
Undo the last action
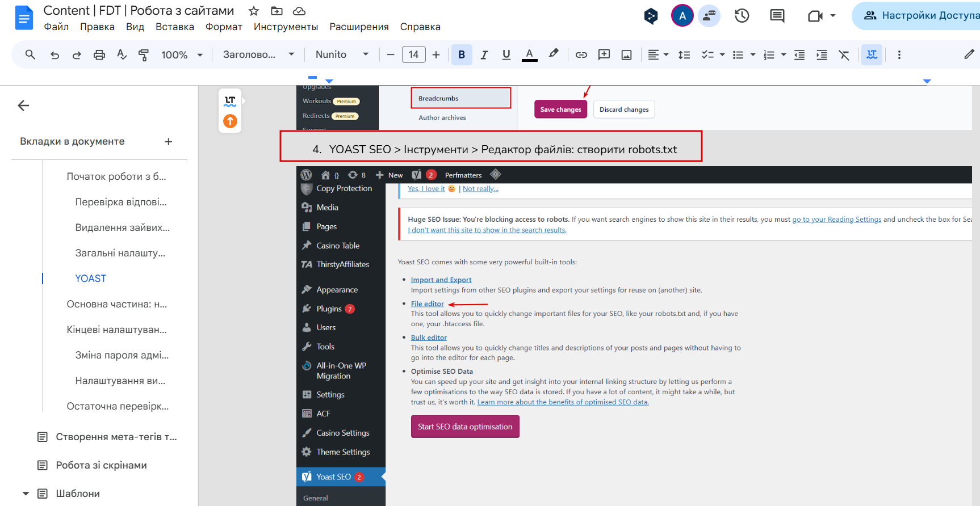55,55
